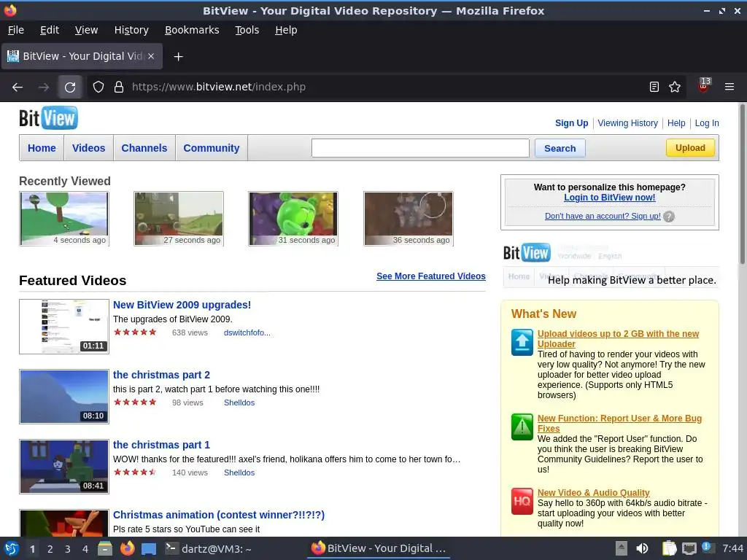Open the Channels tab

click(x=144, y=148)
